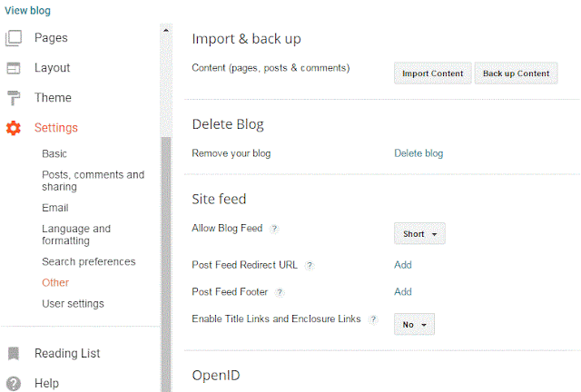Select Search preferences in Settings menu
This screenshot has width=581, height=392.
(x=88, y=262)
